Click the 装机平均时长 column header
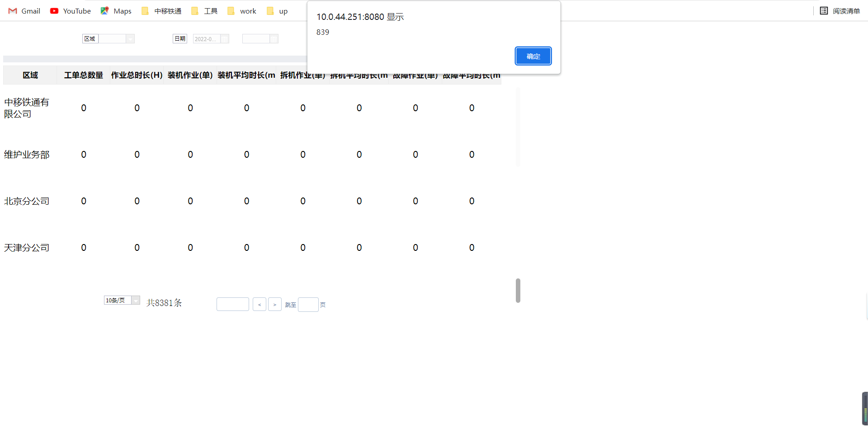The image size is (868, 428). click(246, 75)
